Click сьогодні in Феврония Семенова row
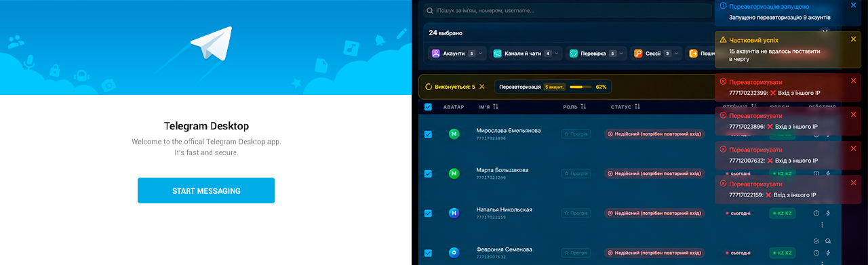 point(738,253)
